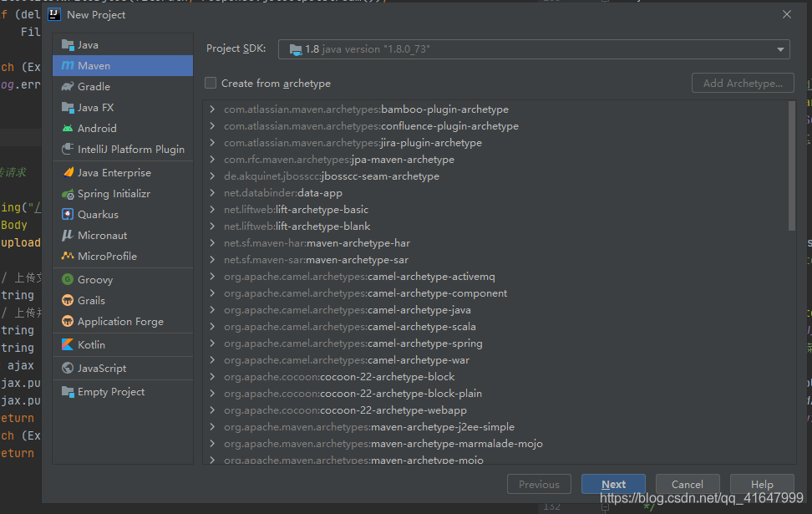Click the Android robot icon
Image resolution: width=812 pixels, height=514 pixels.
pos(68,128)
